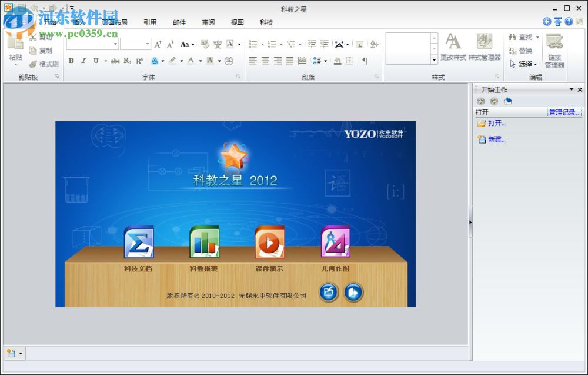Click the 新建 new document link

tap(496, 140)
